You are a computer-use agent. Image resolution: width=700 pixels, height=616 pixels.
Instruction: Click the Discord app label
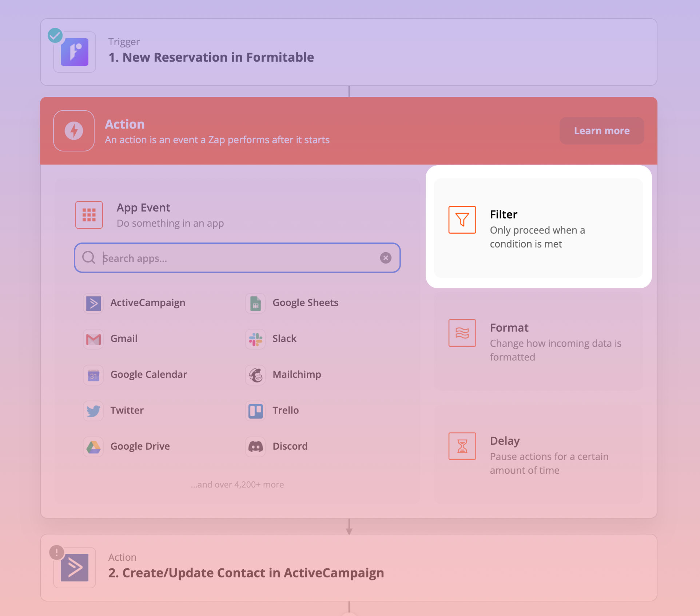pyautogui.click(x=290, y=446)
